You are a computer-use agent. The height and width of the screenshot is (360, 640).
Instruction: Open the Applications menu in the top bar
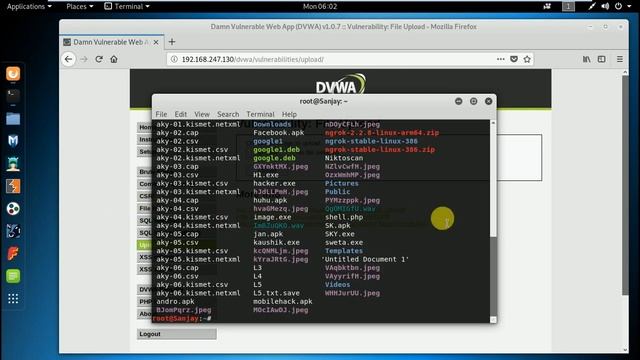pos(29,6)
